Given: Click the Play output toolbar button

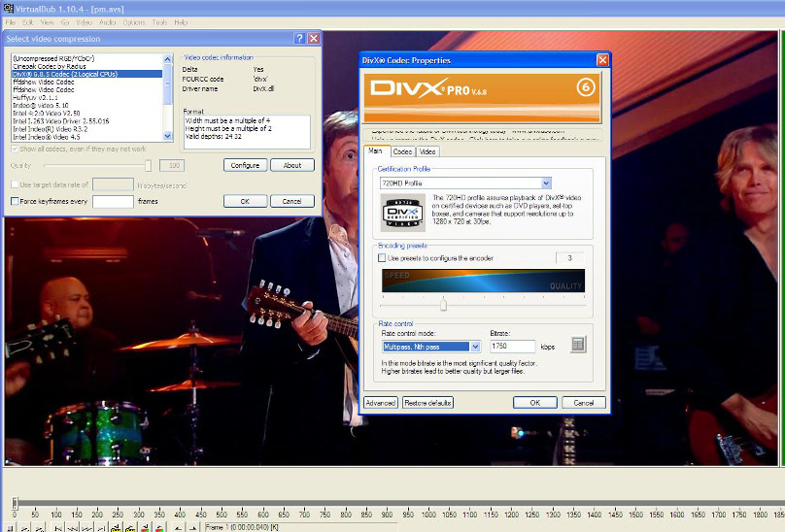Looking at the screenshot, I should click(39, 527).
